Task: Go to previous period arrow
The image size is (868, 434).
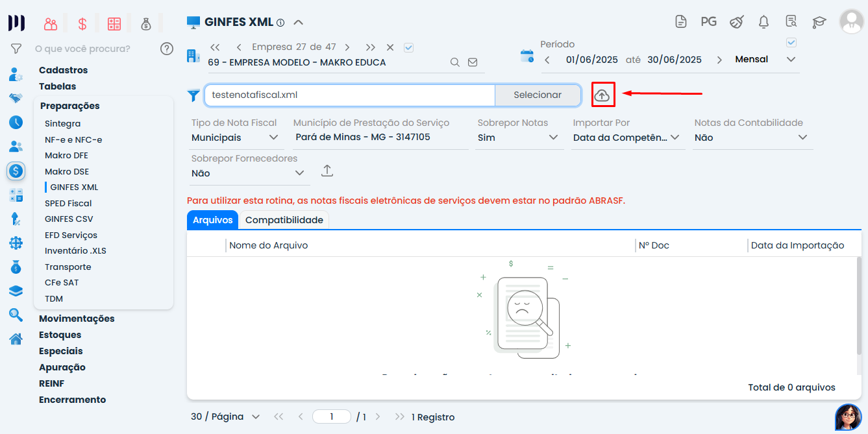Action: [547, 60]
